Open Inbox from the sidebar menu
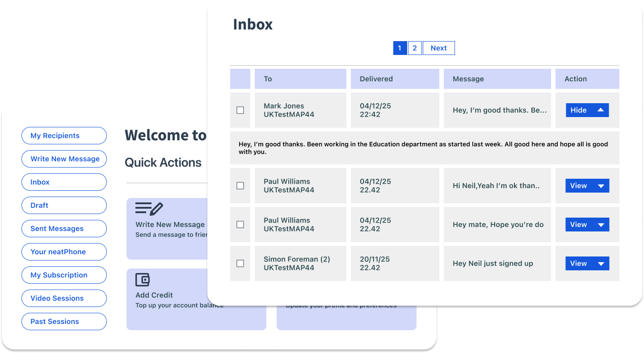 pos(64,182)
